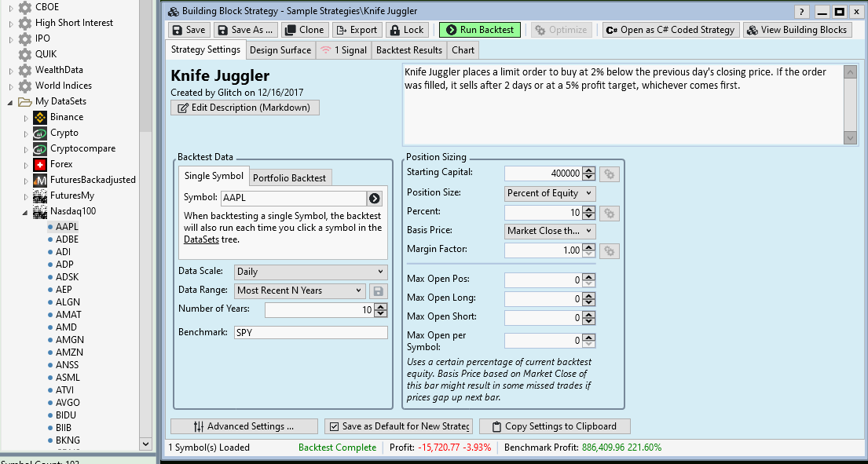Click Edit Description (Markdown) button
This screenshot has height=464, width=868.
click(245, 108)
